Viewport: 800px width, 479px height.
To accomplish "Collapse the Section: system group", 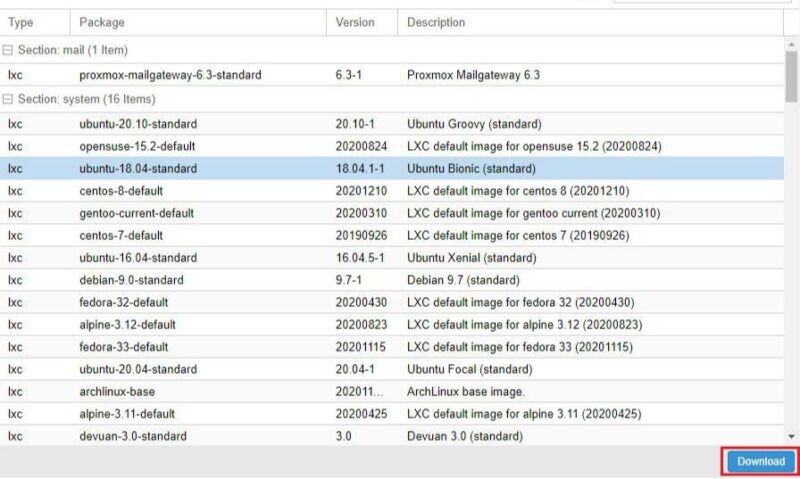I will (x=8, y=100).
